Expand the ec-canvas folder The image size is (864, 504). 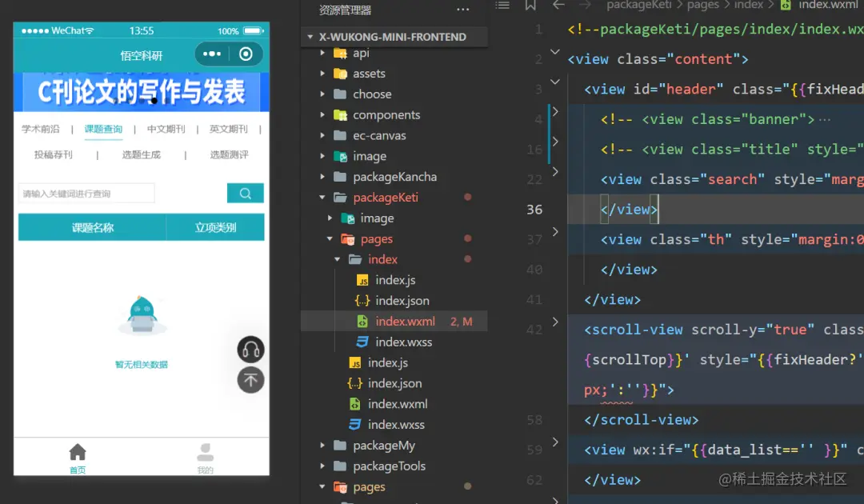coord(322,135)
